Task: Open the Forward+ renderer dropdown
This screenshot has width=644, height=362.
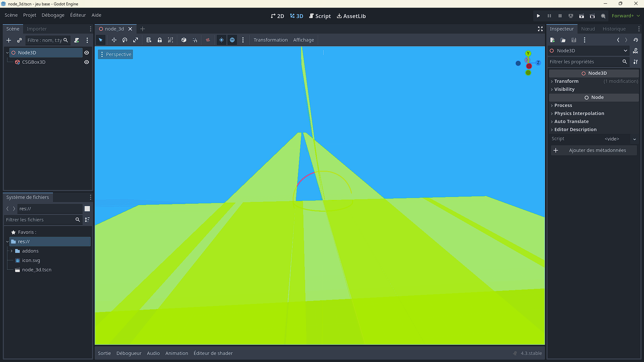Action: coord(626,16)
